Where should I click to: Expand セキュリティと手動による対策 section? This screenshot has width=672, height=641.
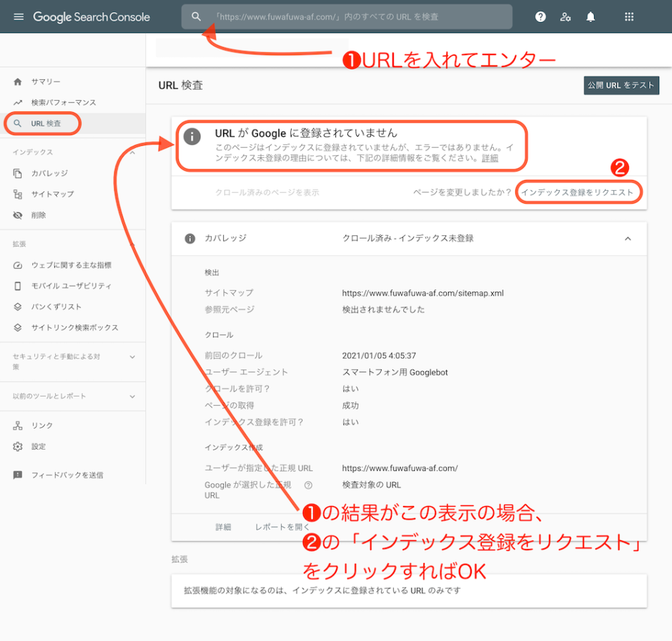coord(132,357)
